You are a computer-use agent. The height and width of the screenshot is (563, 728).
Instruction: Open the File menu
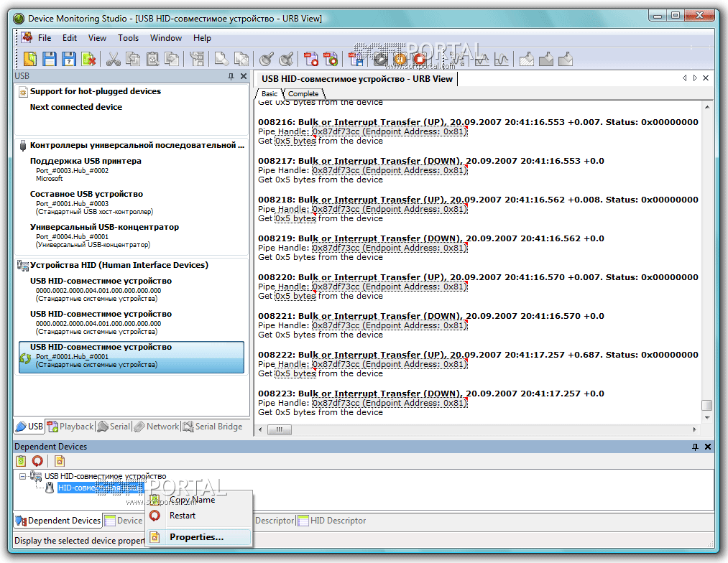point(45,38)
